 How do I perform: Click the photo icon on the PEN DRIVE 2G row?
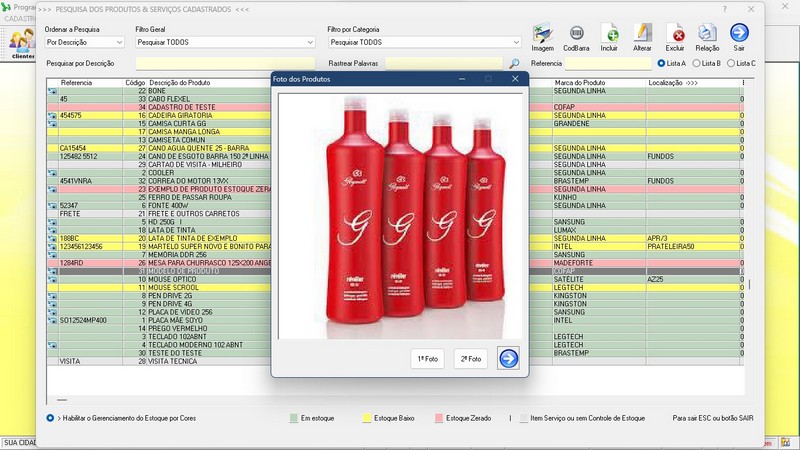pos(52,295)
